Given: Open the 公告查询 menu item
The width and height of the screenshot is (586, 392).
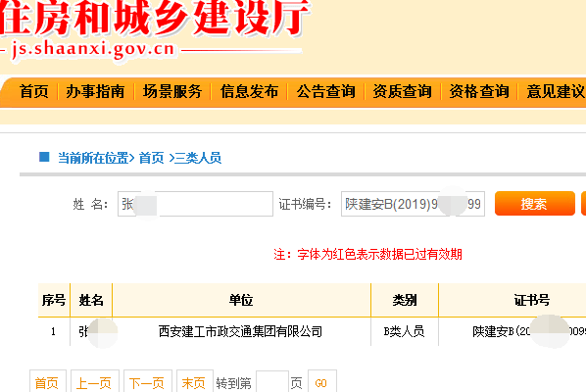Looking at the screenshot, I should click(x=326, y=91).
